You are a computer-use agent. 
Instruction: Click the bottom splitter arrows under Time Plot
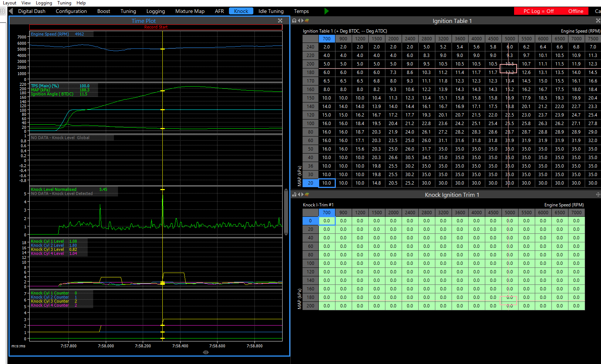tap(206, 352)
